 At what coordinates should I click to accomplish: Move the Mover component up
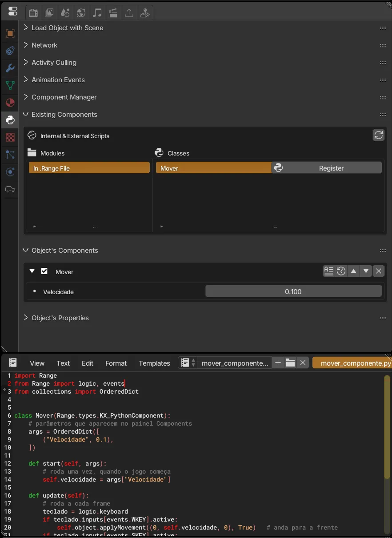click(x=354, y=271)
